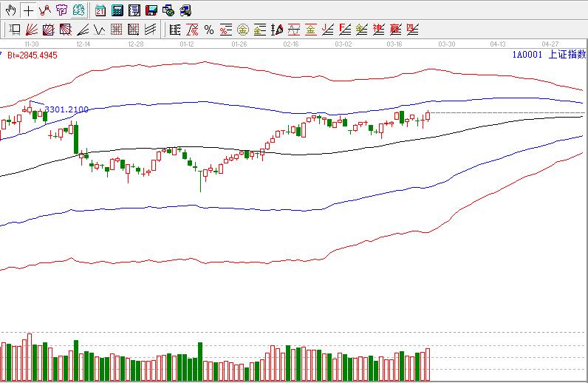Toggle the teal 线 line-mode button
The height and width of the screenshot is (383, 588).
[79, 10]
